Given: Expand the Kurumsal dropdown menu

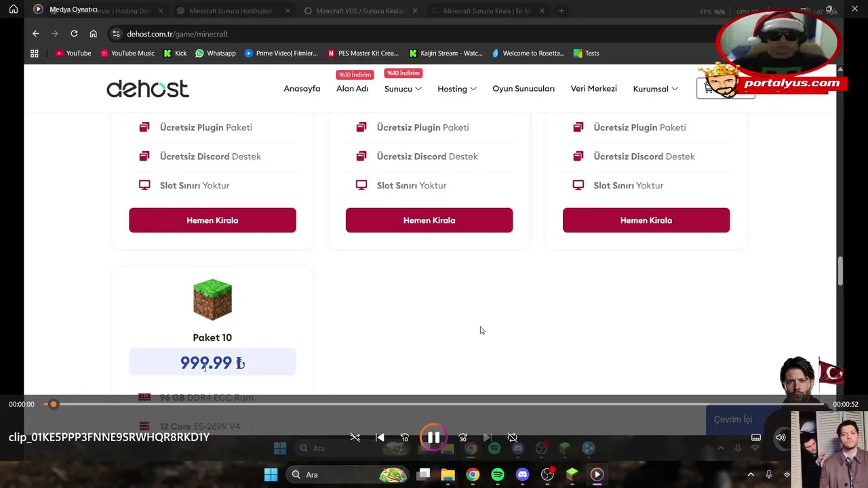Looking at the screenshot, I should pyautogui.click(x=655, y=89).
